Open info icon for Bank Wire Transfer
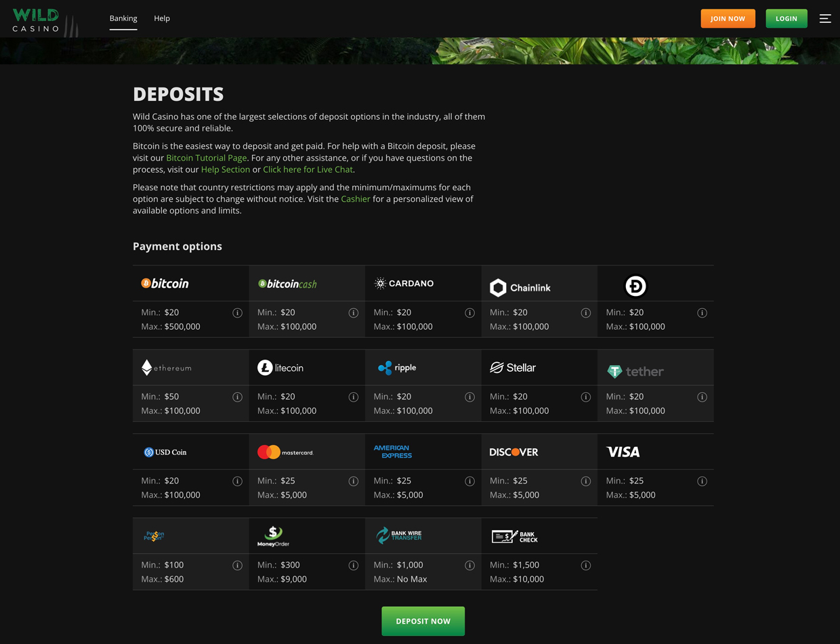The width and height of the screenshot is (840, 644). 469,565
